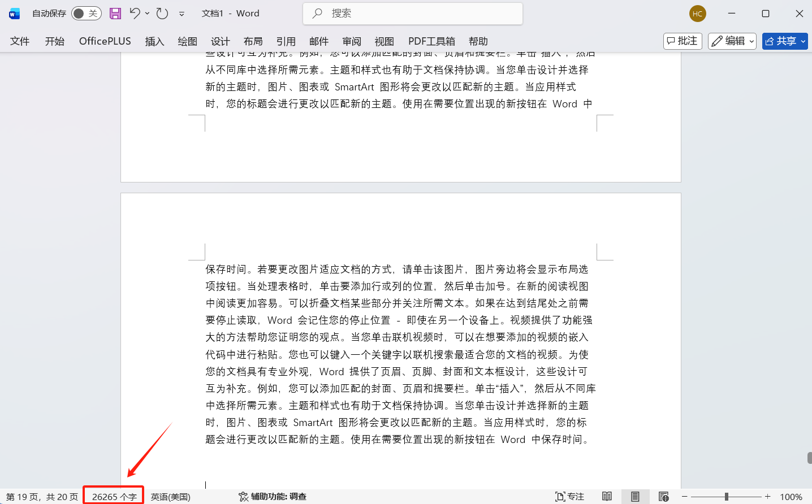Screen dimensions: 812x504
Task: Toggle the 自动保存 AutoSave switch
Action: click(x=86, y=14)
